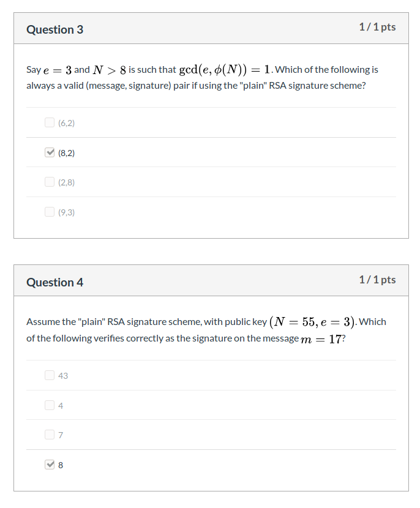Click the (N = 55, e = 3) public key formula
Image resolution: width=420 pixels, height=508 pixels.
pos(313,322)
